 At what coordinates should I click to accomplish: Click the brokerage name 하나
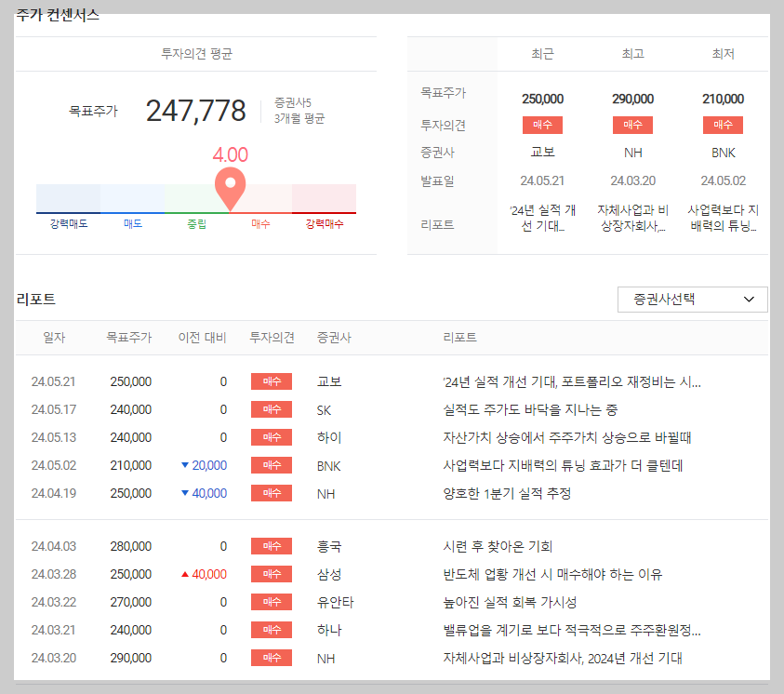[x=329, y=630]
